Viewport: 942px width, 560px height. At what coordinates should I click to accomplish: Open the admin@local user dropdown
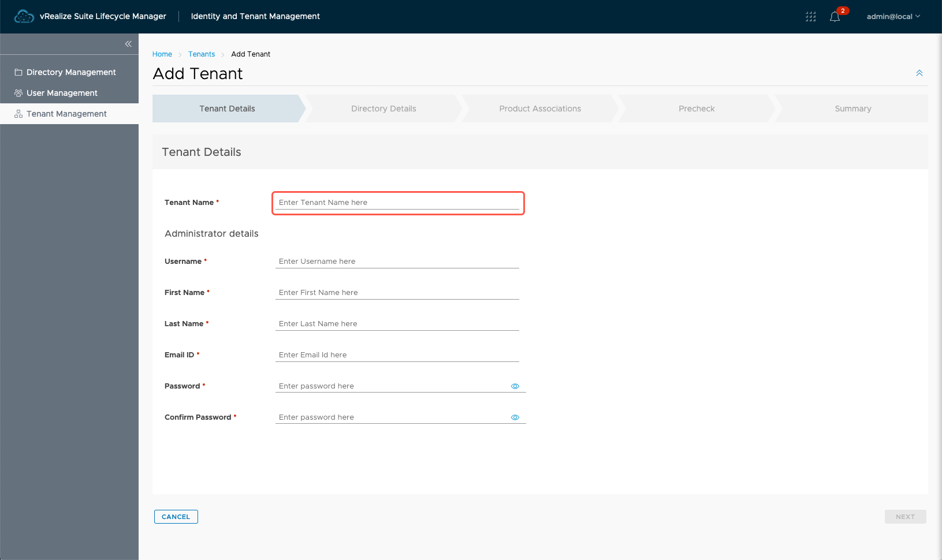(893, 17)
